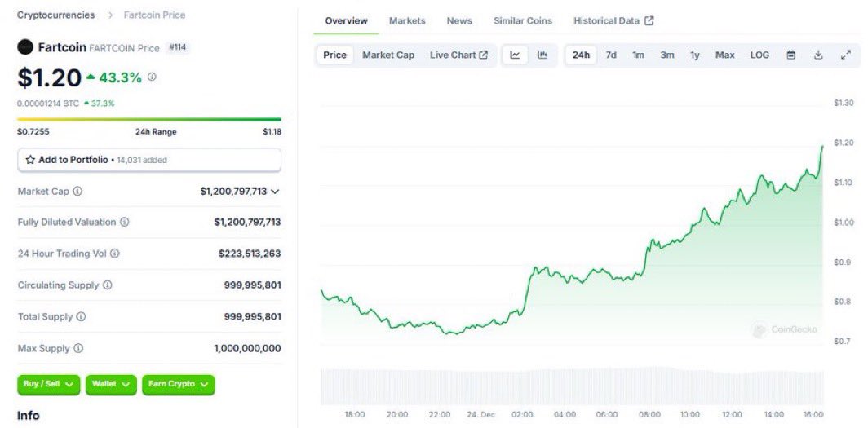Select Price chart mode
Screen dimensions: 868x428
(x=335, y=55)
